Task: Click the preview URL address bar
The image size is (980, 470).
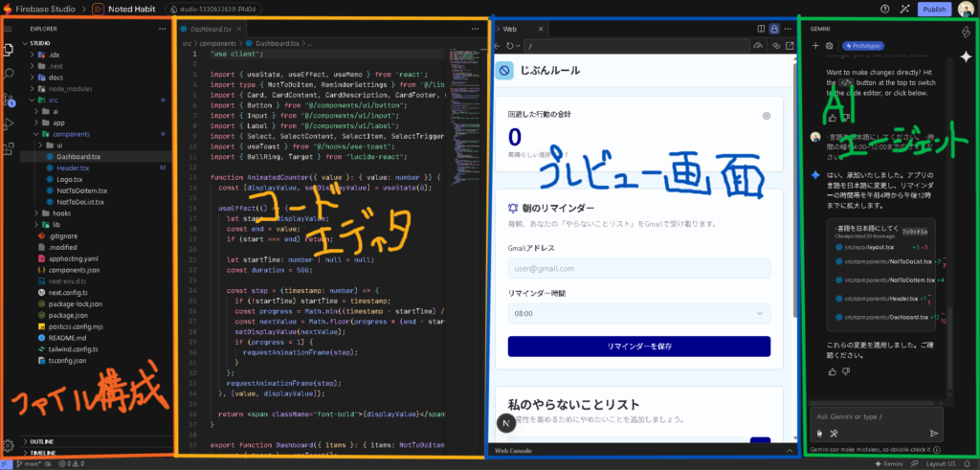Action: coord(636,46)
